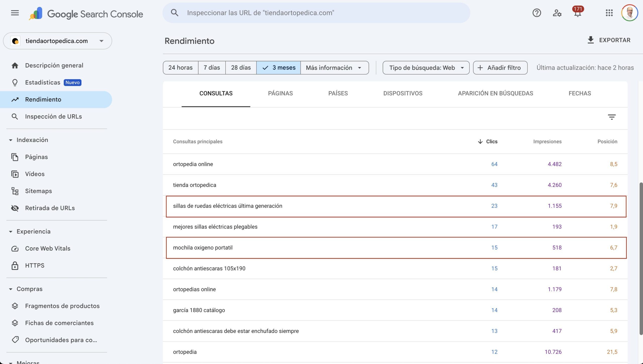Click the crossed-eye icon for Retirada de URLs
The height and width of the screenshot is (364, 643).
pyautogui.click(x=15, y=208)
